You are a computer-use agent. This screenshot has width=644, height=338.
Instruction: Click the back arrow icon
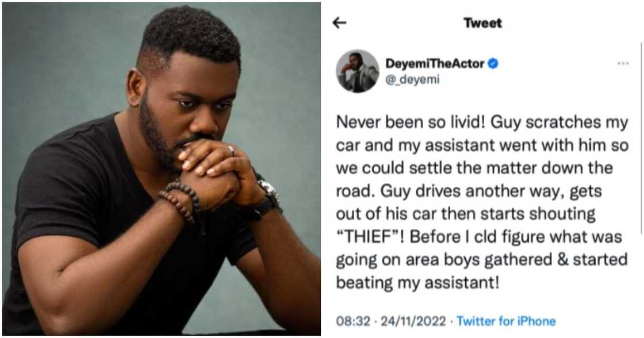click(340, 23)
